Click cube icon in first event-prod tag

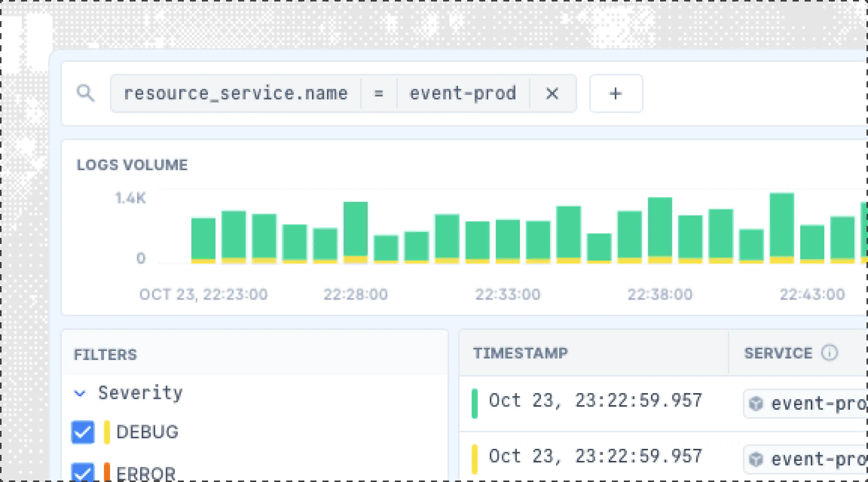[756, 404]
